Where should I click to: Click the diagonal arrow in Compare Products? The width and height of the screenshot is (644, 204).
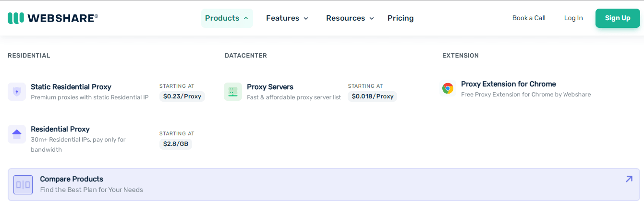point(629,179)
